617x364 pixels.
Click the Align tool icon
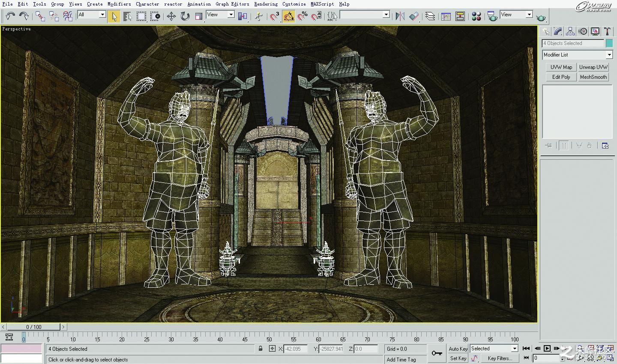(x=414, y=16)
